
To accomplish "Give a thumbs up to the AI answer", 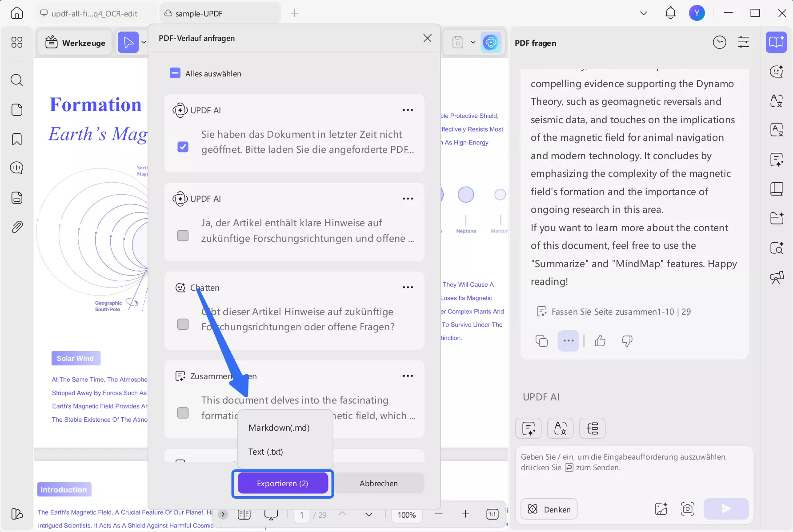I will 600,341.
